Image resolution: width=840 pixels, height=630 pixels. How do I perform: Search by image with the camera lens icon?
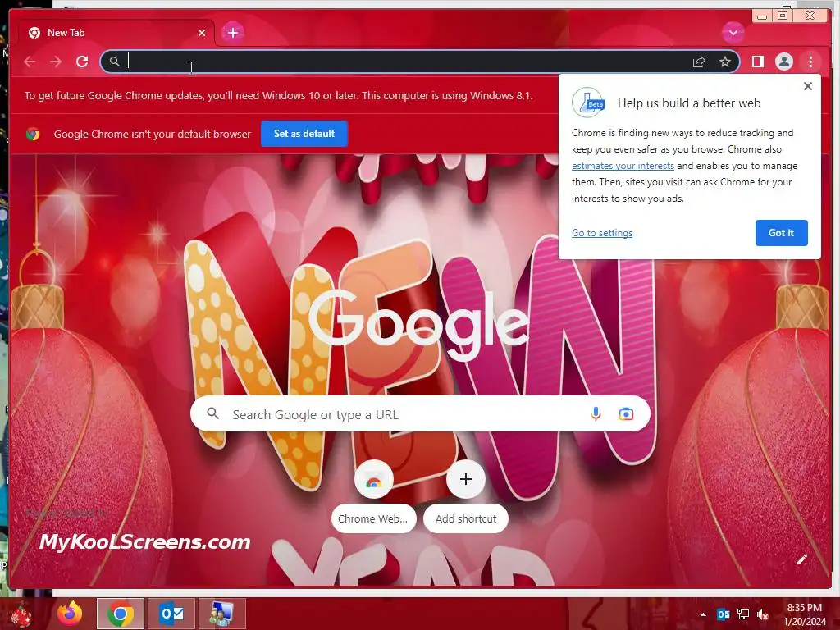(x=626, y=414)
